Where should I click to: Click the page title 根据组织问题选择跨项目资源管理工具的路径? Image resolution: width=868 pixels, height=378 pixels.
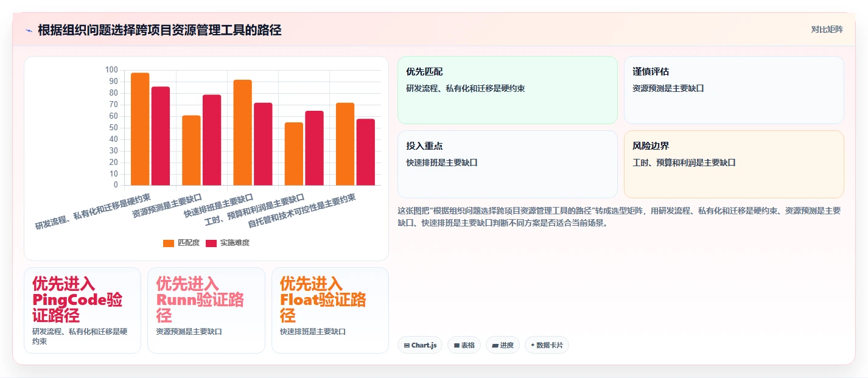[159, 30]
